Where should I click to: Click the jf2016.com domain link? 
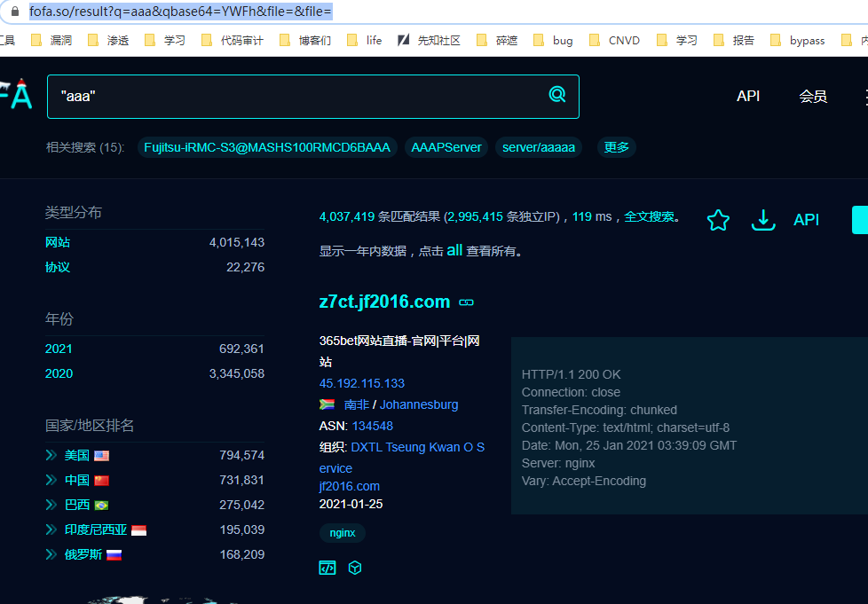[350, 486]
